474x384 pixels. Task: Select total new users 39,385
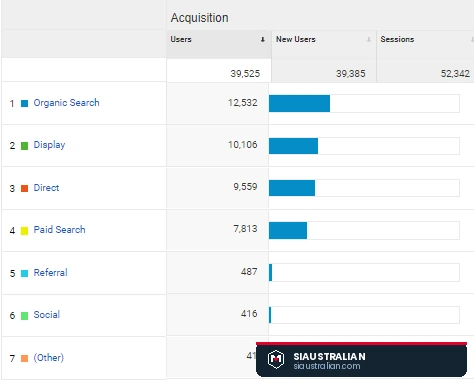tap(351, 73)
